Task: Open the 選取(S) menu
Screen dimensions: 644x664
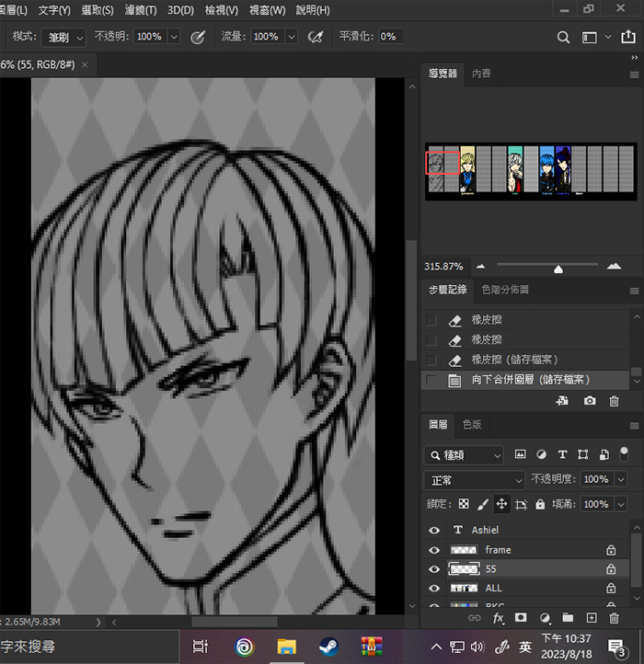Action: coord(98,10)
